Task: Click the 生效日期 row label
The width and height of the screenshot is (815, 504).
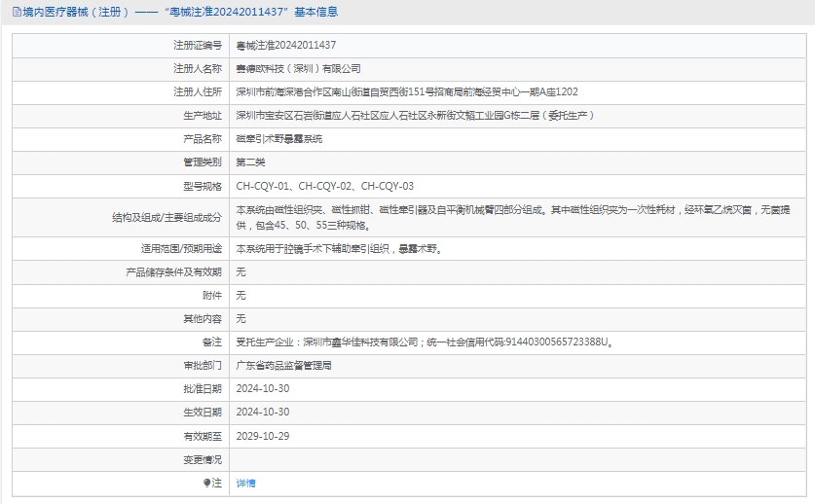Action: coord(203,413)
